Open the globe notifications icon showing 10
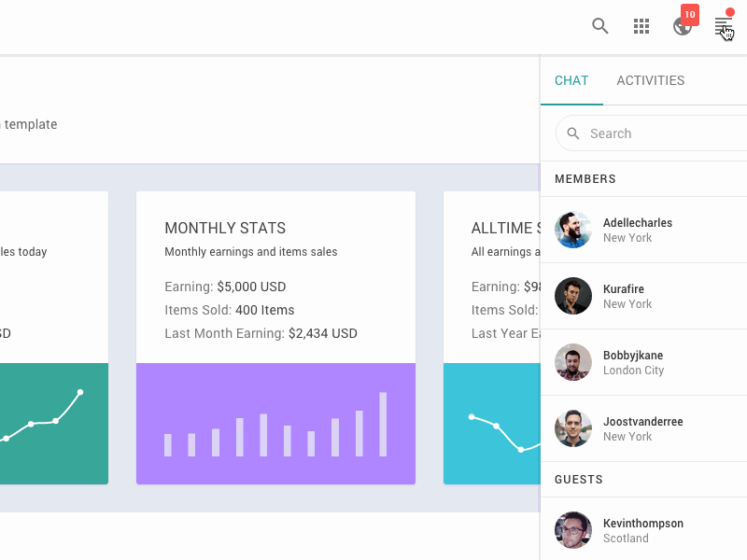Image resolution: width=747 pixels, height=560 pixels. (x=682, y=29)
